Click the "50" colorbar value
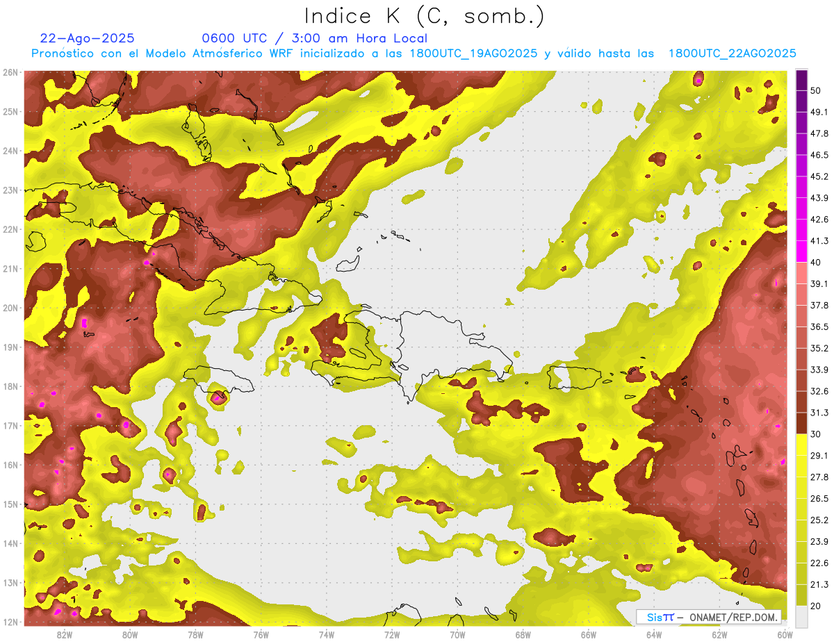 click(x=816, y=90)
